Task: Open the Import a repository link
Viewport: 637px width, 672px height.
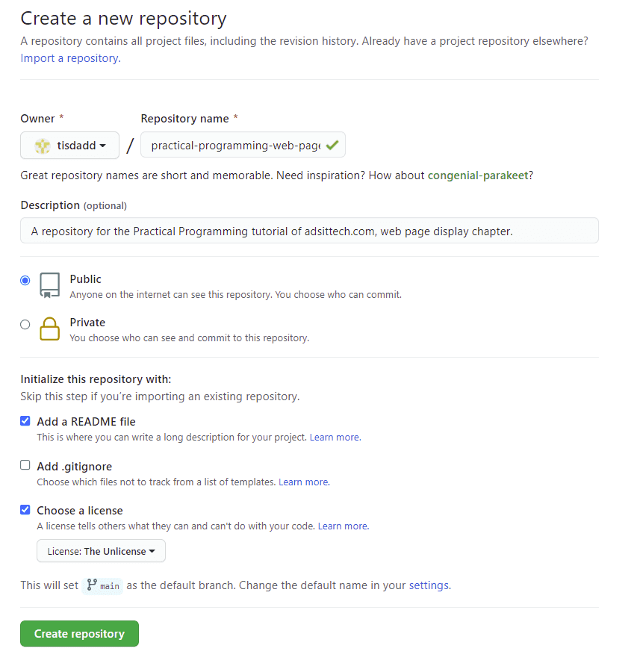Action: (x=68, y=57)
